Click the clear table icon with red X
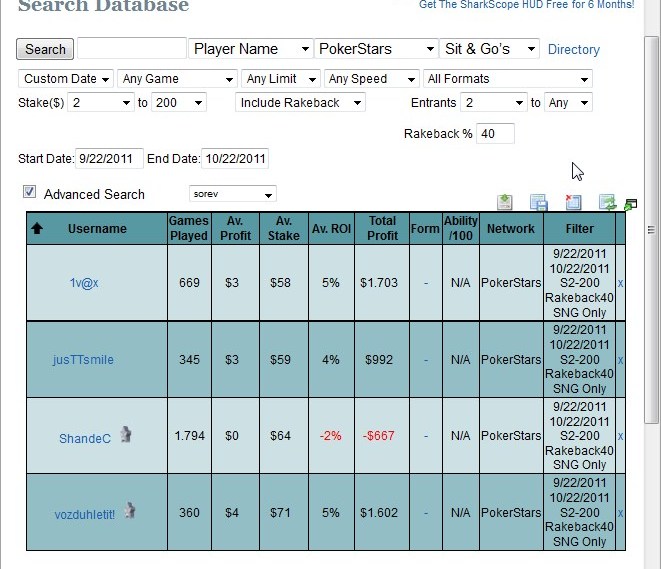This screenshot has height=569, width=661. coord(573,202)
